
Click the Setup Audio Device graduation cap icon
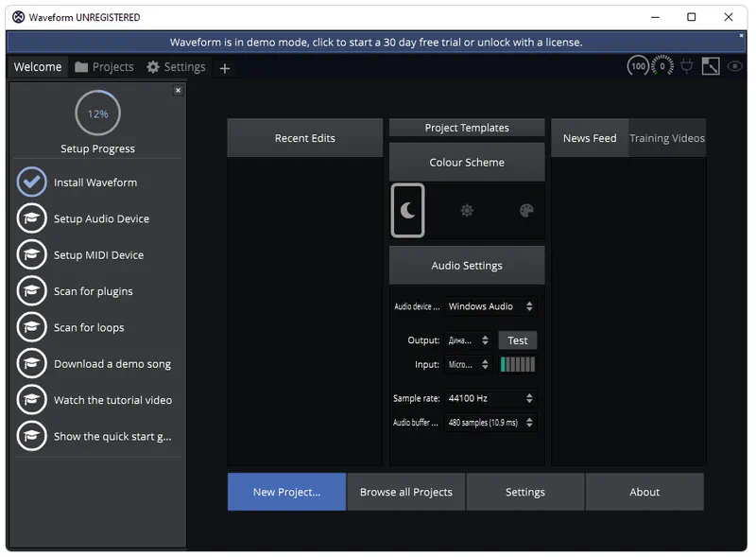[x=32, y=218]
